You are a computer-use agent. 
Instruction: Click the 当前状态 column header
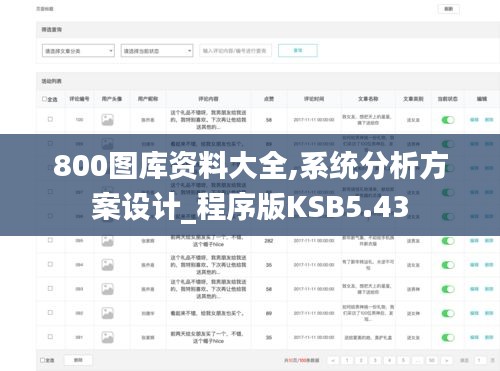(x=447, y=99)
